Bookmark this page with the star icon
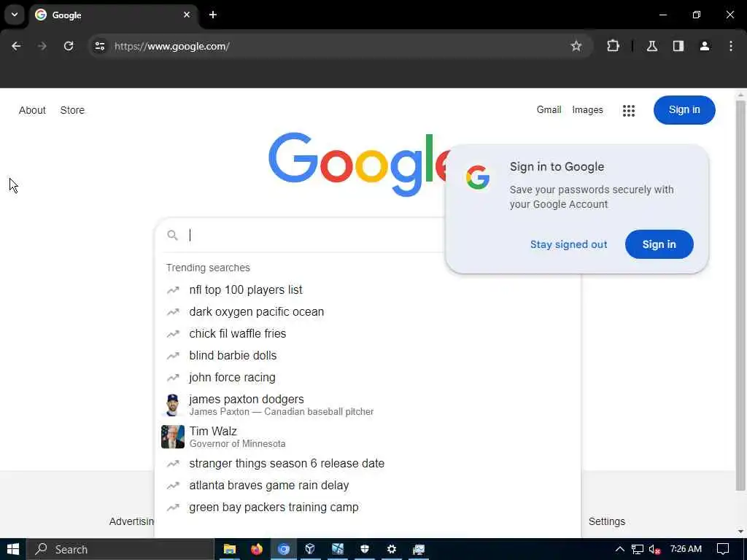This screenshot has height=560, width=747. pos(576,46)
